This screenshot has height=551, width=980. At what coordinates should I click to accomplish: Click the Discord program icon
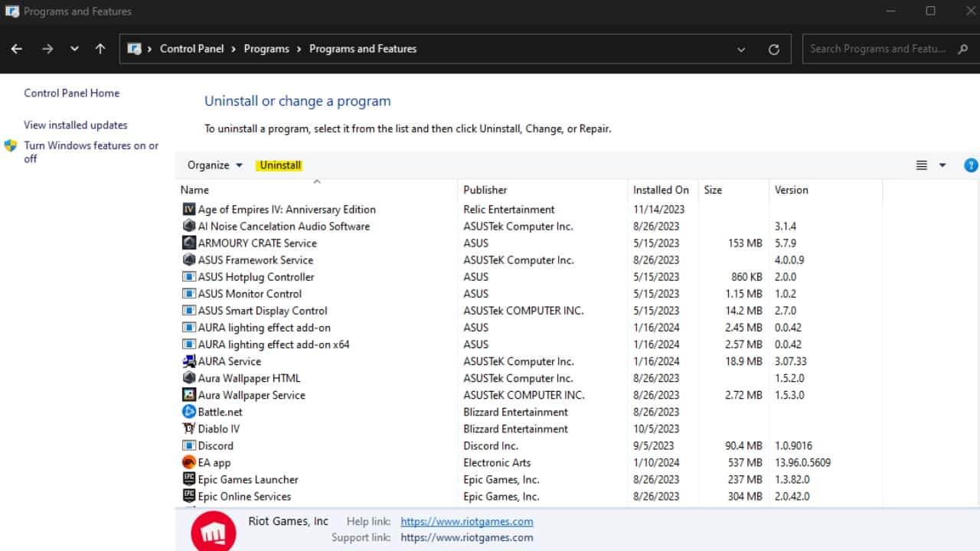(189, 445)
